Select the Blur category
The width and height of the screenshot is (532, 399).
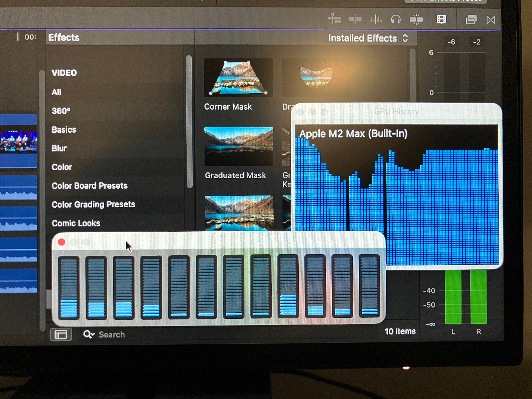pos(59,148)
